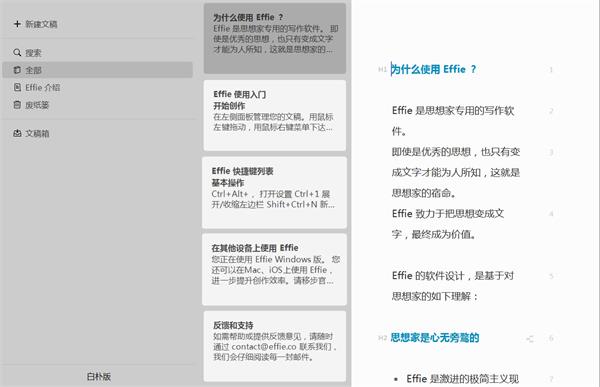Click the 全部 stack icon
This screenshot has width=600, height=387.
[17, 70]
